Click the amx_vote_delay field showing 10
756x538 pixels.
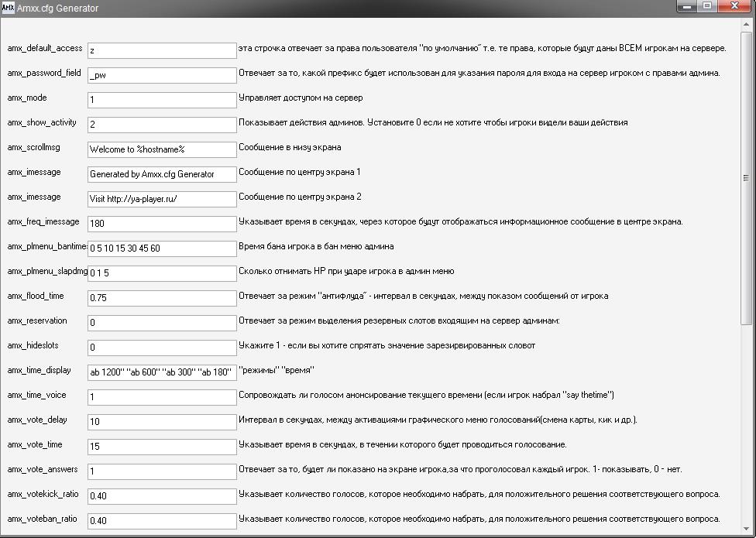click(162, 422)
